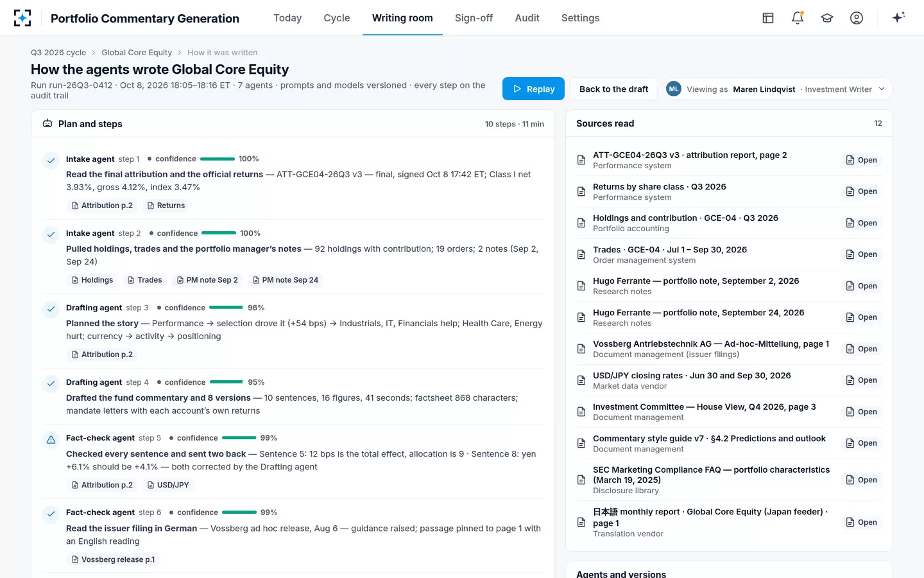The image size is (924, 578).
Task: Open the PM note Sep 2 chip
Action: [x=207, y=280]
